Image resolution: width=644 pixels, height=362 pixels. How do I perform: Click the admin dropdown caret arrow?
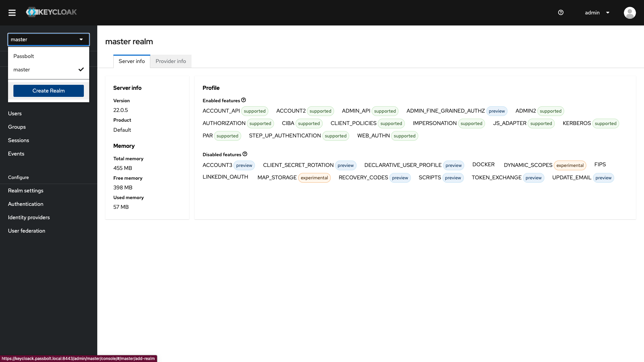(607, 13)
